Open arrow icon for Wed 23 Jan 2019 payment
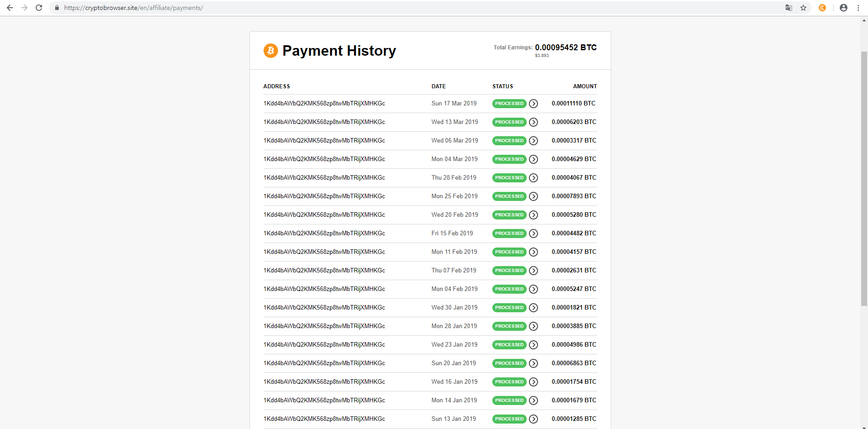868x429 pixels. 533,345
